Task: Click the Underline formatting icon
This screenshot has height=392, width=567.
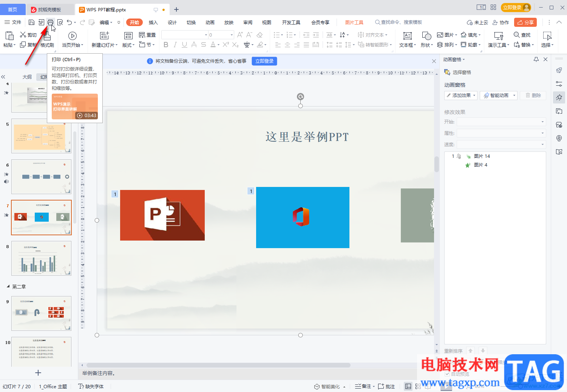Action: 184,45
